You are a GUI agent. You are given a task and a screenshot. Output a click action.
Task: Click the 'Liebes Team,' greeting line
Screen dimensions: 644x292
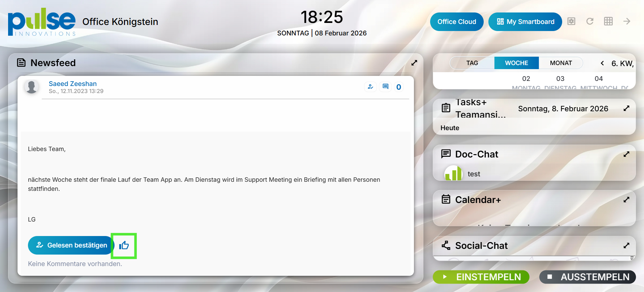[x=47, y=149]
